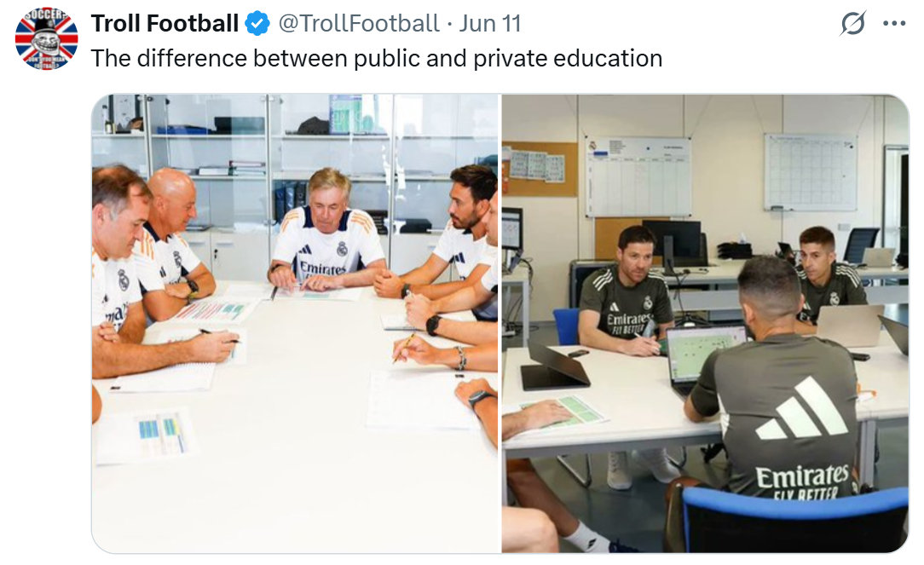Click the Jun 11 timestamp
The image size is (924, 565).
click(x=490, y=24)
